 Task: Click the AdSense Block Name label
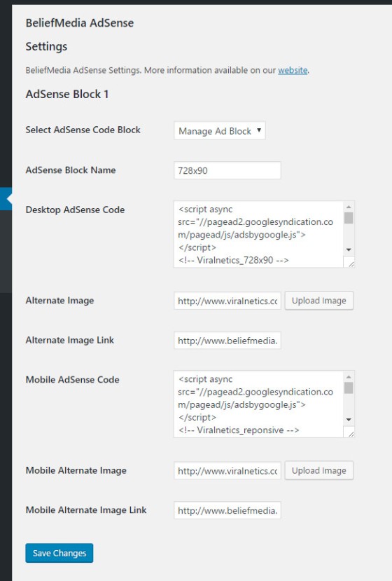coord(71,170)
